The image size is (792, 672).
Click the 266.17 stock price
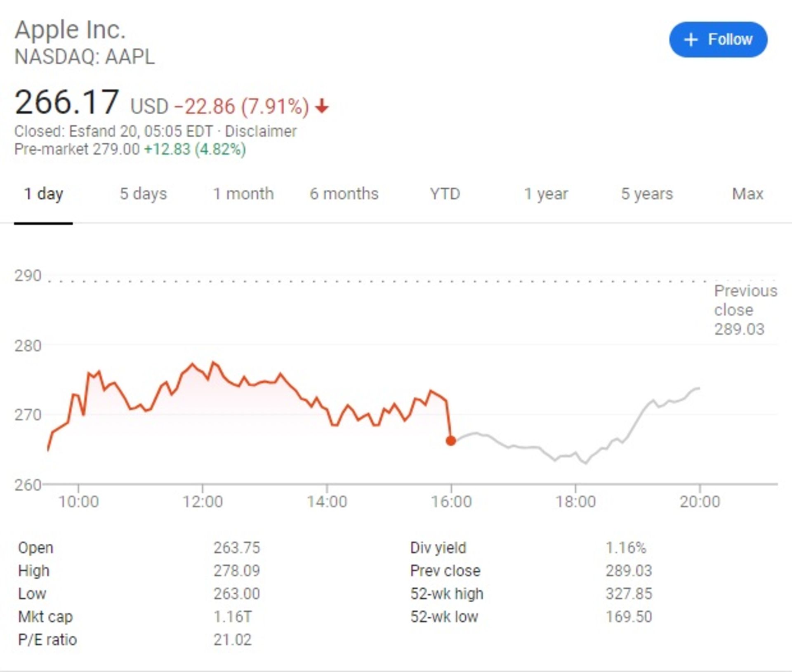tap(67, 102)
